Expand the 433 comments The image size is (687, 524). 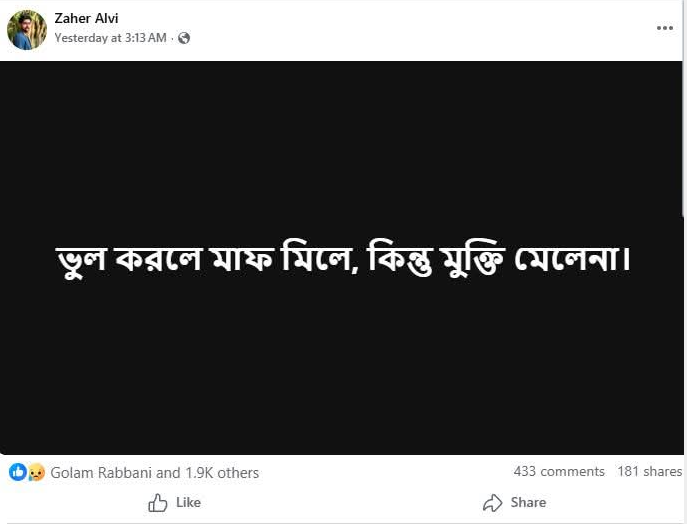click(559, 471)
